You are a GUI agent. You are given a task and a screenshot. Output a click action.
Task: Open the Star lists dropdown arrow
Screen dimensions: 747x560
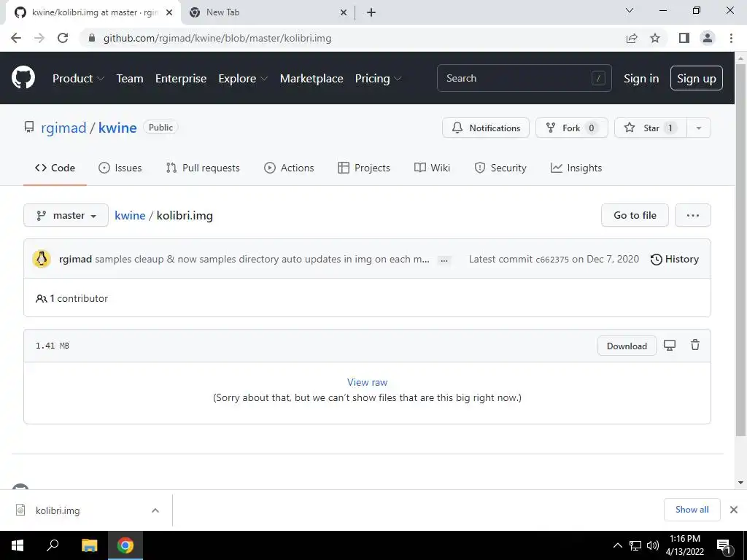coord(698,128)
